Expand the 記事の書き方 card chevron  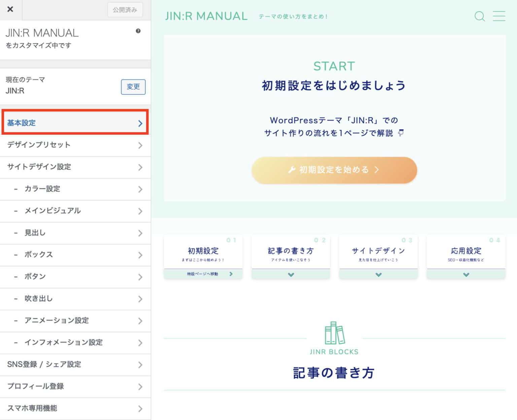(290, 274)
